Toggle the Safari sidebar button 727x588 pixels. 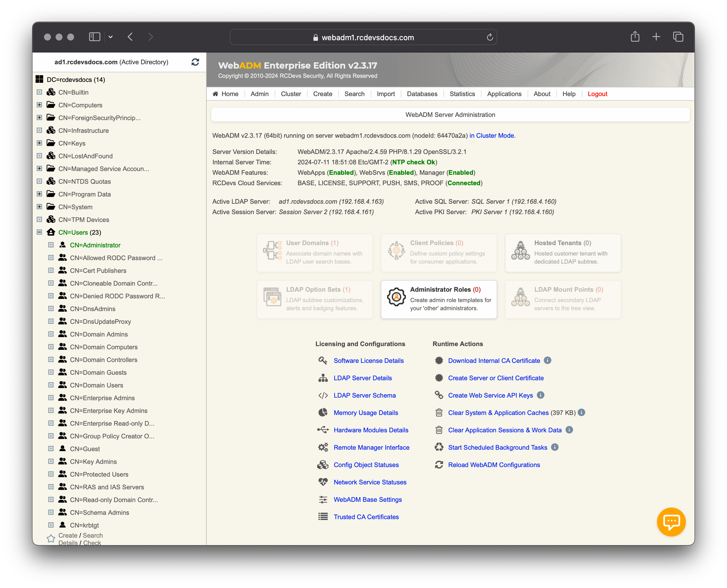95,37
